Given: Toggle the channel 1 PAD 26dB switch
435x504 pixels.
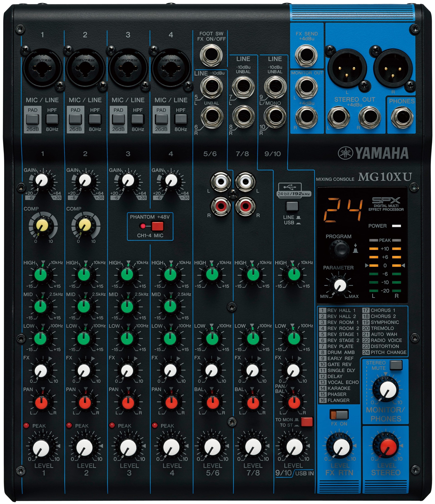Looking at the screenshot, I should (33, 119).
